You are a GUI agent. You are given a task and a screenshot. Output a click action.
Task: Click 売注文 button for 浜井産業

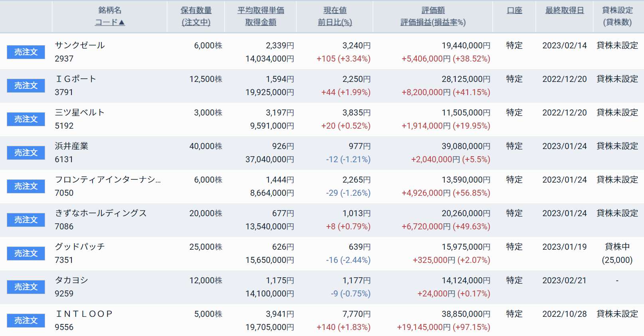26,153
